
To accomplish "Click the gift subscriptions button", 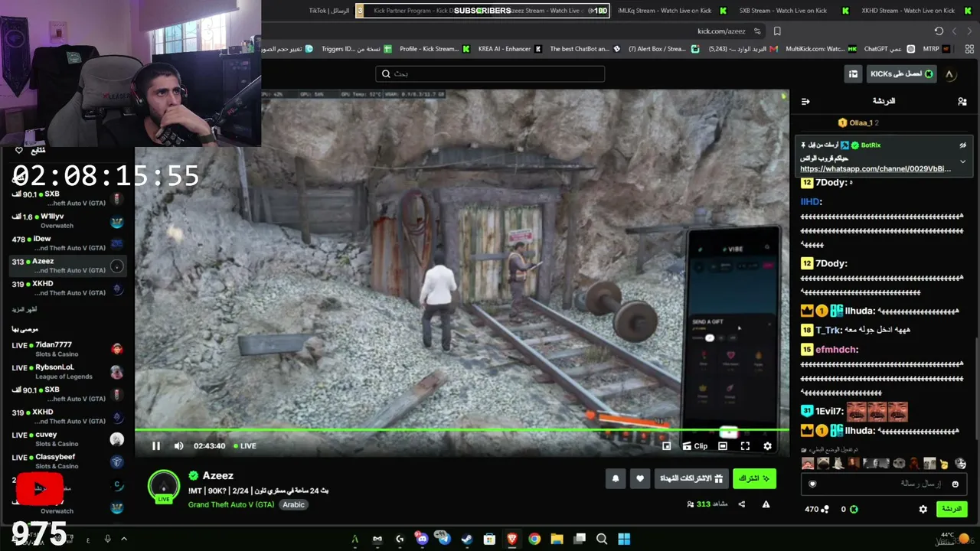I will 691,478.
